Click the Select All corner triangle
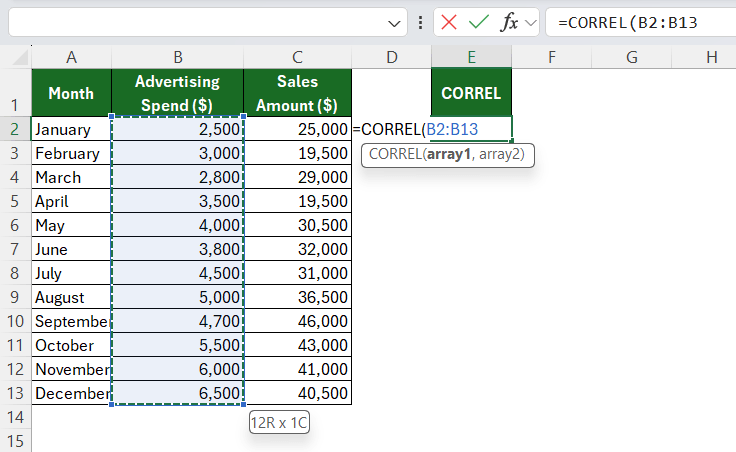The width and height of the screenshot is (736, 452). click(20, 58)
